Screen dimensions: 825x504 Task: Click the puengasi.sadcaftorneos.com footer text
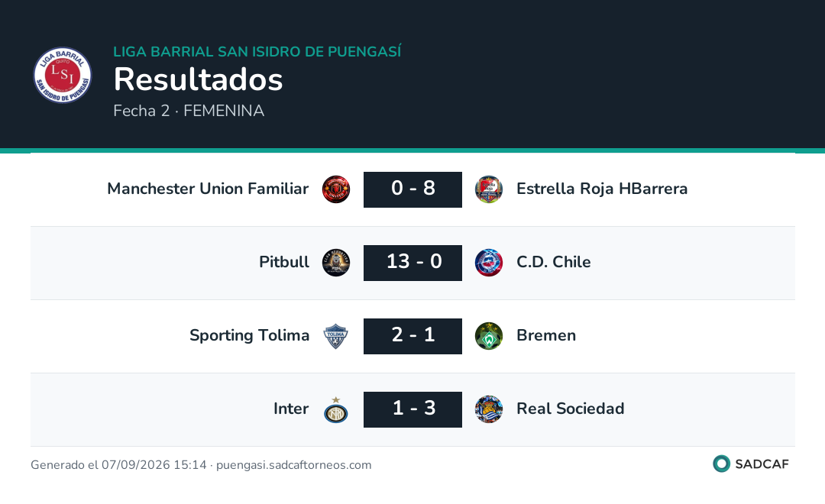293,465
